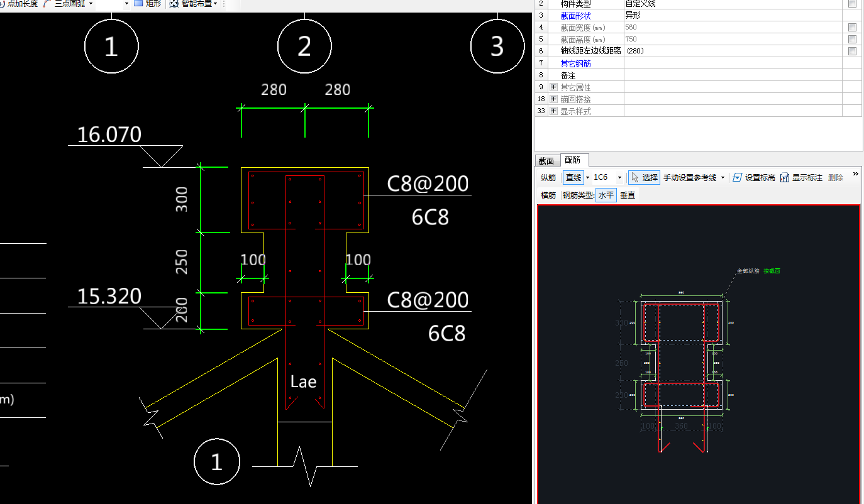This screenshot has height=504, width=864.
Task: Click the 截面形状 property link
Action: [575, 15]
